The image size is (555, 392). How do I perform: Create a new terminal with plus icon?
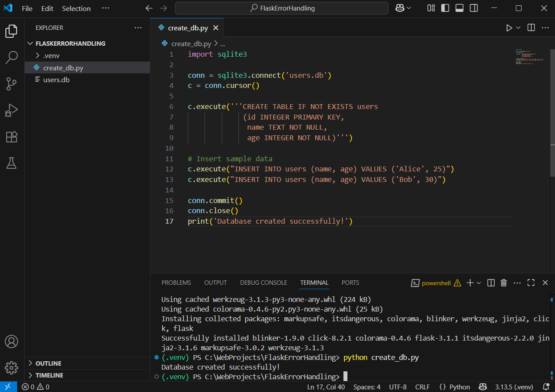click(470, 283)
